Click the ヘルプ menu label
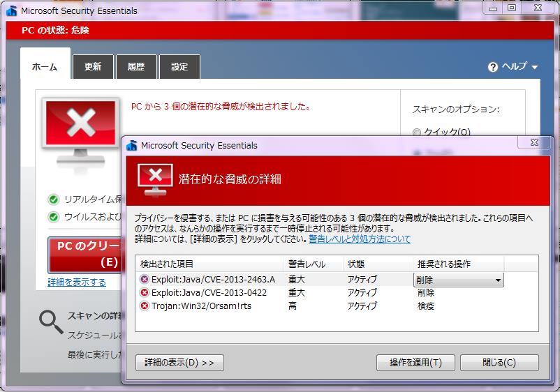Image resolution: width=560 pixels, height=392 pixels. coord(515,66)
